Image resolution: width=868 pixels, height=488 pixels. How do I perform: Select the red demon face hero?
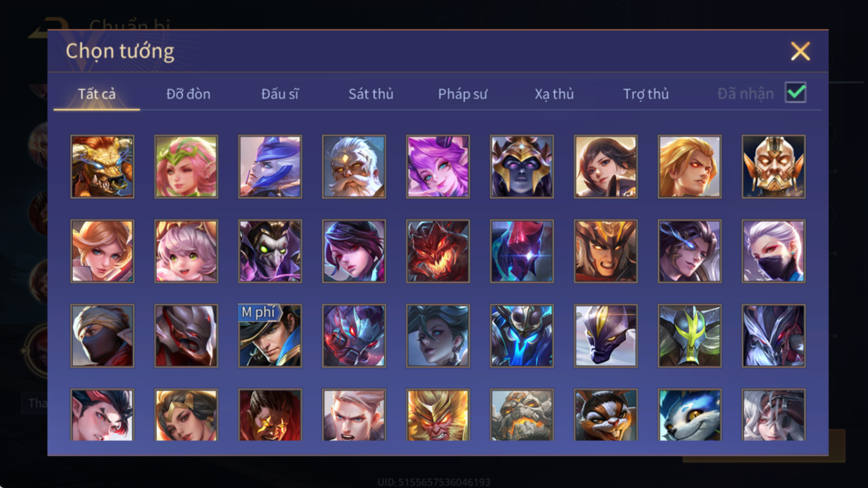pos(438,251)
